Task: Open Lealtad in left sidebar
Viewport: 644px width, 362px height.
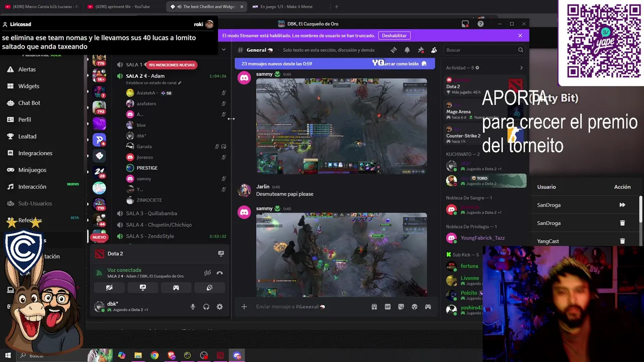Action: [x=27, y=136]
